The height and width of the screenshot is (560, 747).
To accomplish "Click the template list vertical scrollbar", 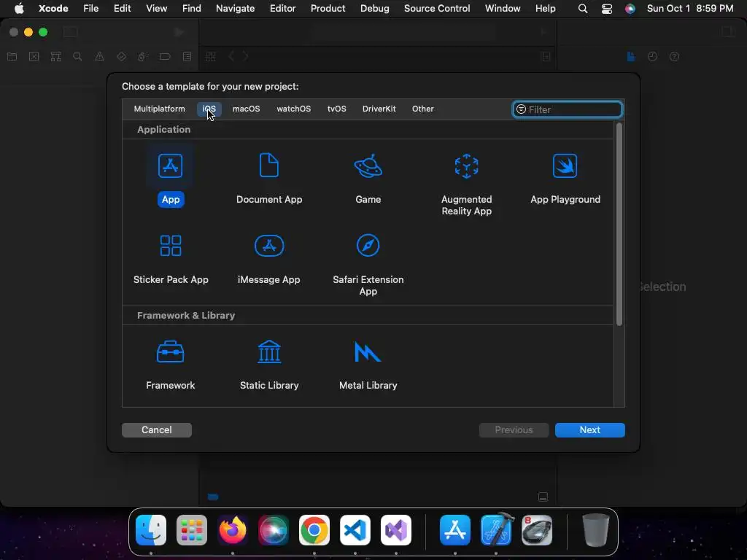I will pos(619,224).
